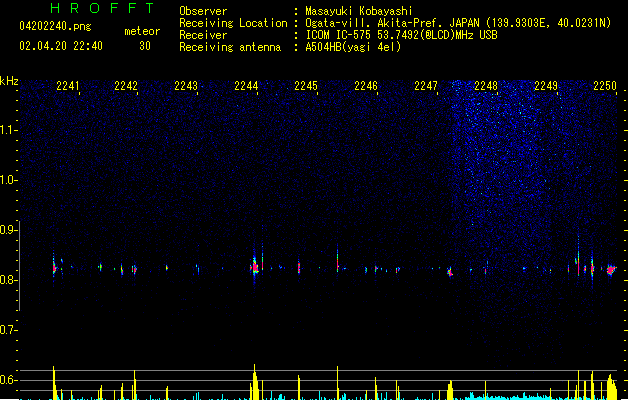This screenshot has width=629, height=400.
Task: Click the strong meteor echo just before 2241
Action: [54, 268]
